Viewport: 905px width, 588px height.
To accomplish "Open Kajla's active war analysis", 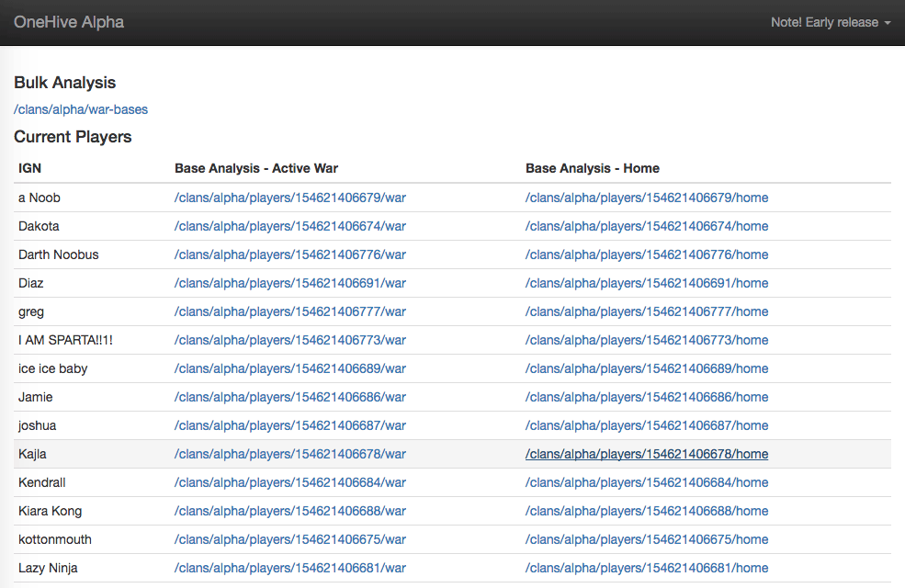I will click(289, 454).
